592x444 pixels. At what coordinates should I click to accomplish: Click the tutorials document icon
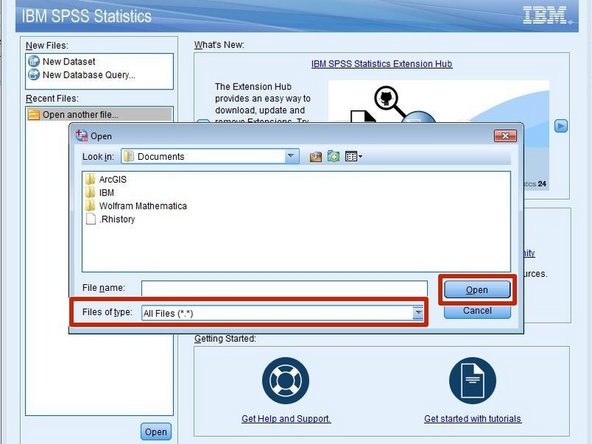473,381
